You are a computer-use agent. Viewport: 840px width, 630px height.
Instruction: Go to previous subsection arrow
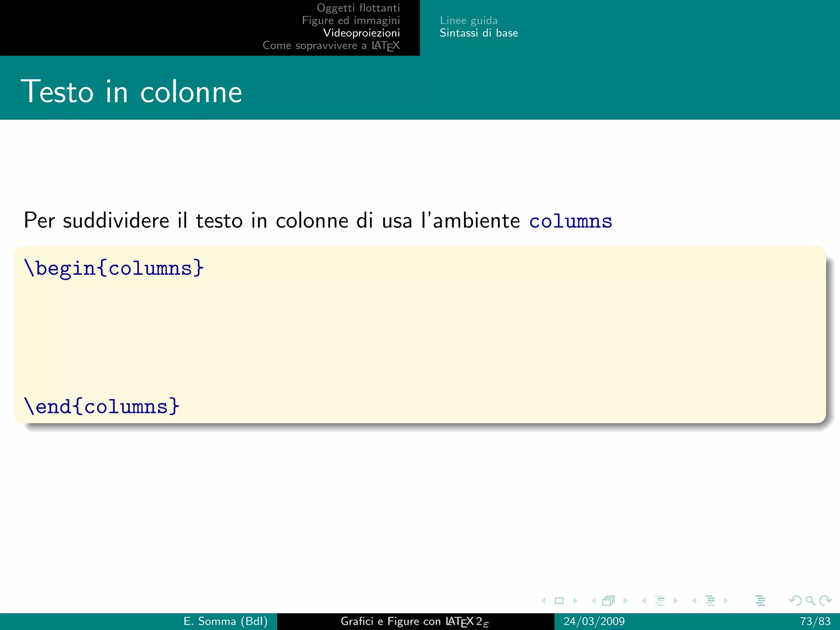pyautogui.click(x=644, y=600)
